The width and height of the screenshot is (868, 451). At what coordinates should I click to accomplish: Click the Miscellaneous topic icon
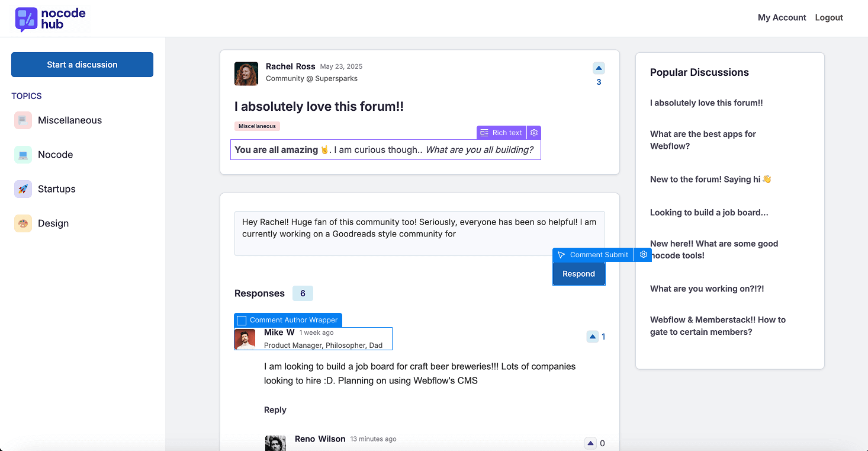23,120
